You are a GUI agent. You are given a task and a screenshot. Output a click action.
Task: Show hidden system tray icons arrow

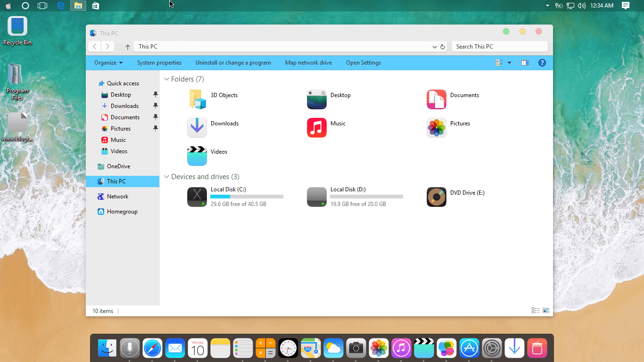pyautogui.click(x=547, y=6)
